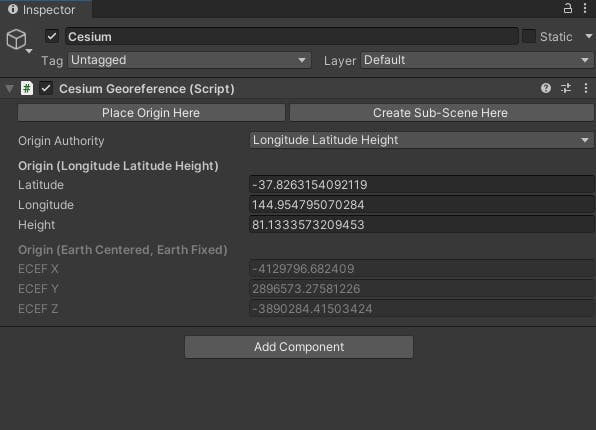Toggle the Cesium GameObject active checkbox

point(52,36)
